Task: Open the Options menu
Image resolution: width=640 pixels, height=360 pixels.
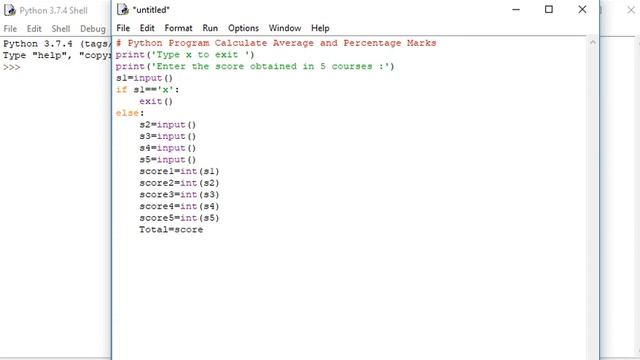Action: tap(243, 28)
